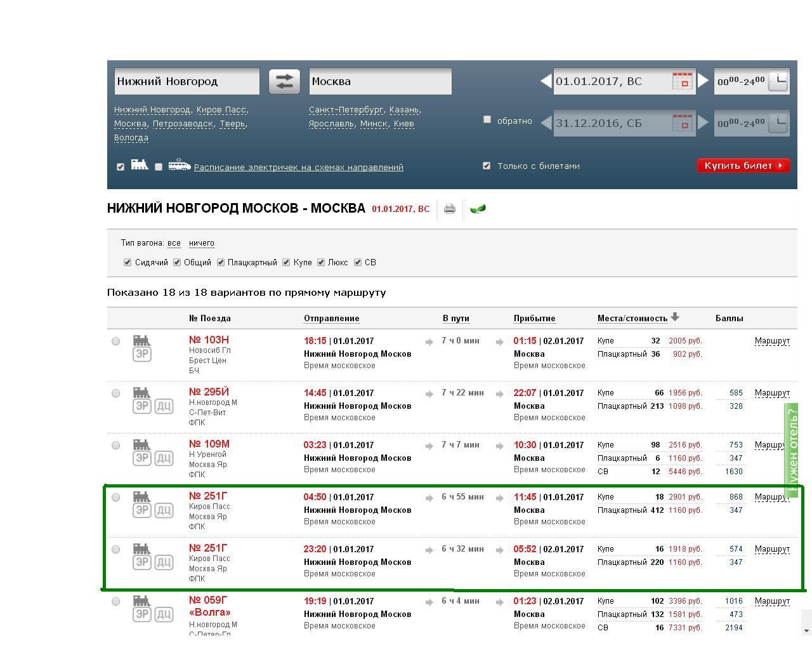Open the departure date calendar icon
Image resolution: width=812 pixels, height=650 pixels.
pos(682,81)
